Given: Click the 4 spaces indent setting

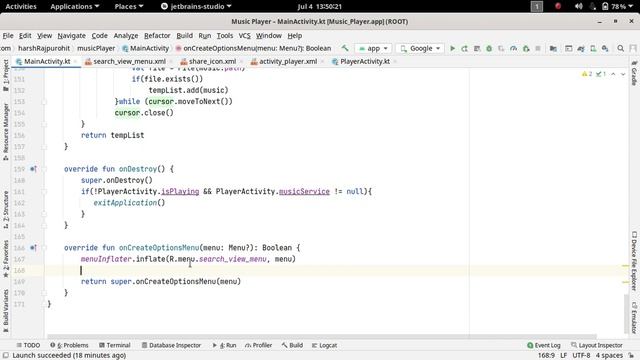Looking at the screenshot, I should [x=609, y=356].
